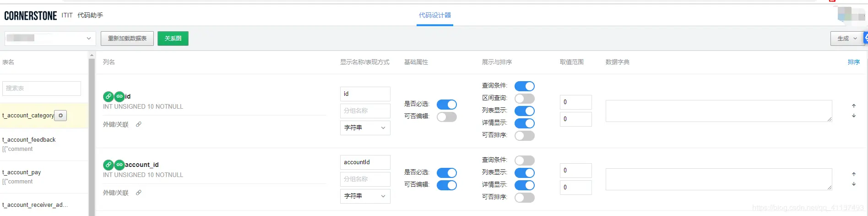Open the 关系图 view

point(173,39)
